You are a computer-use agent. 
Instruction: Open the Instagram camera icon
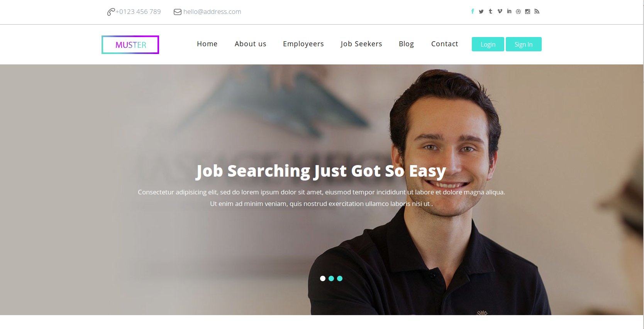click(527, 12)
